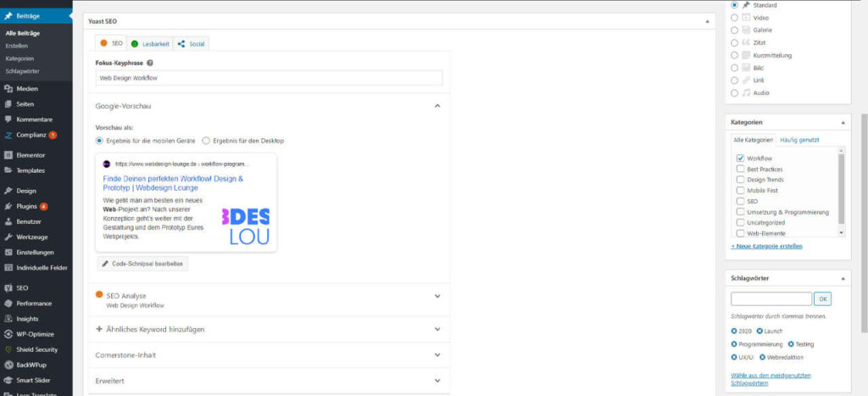Remove the Webredaktion tag
This screenshot has width=868, height=396.
tap(762, 357)
